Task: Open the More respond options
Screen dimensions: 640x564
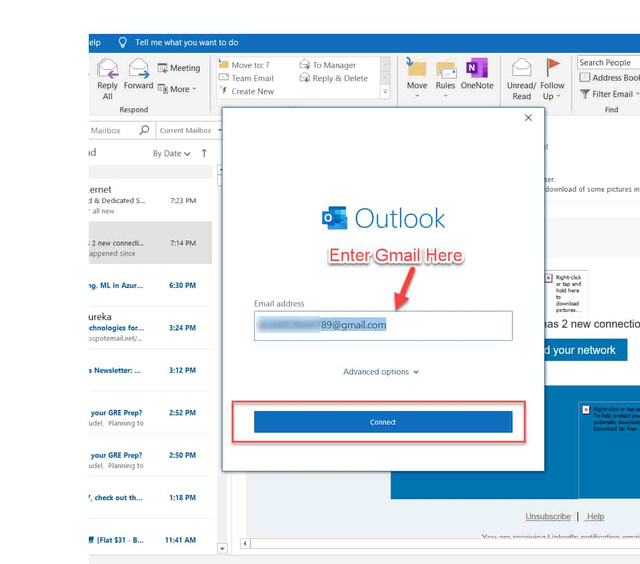Action: tap(177, 89)
